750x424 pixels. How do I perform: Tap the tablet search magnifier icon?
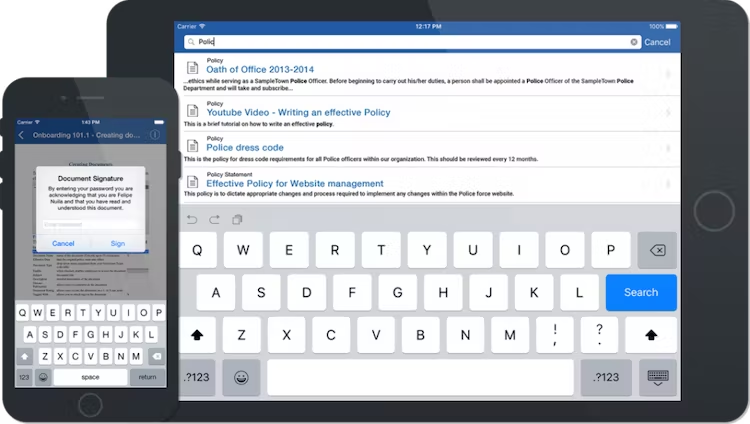[191, 42]
